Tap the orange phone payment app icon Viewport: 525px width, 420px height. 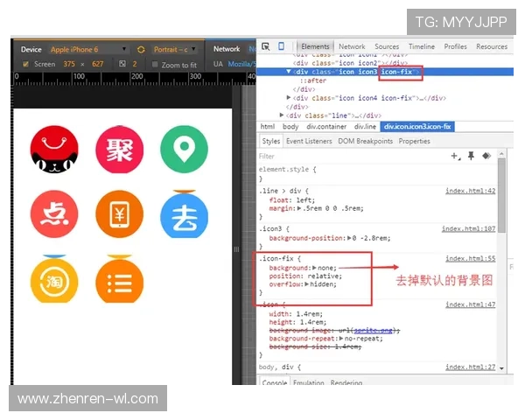click(x=119, y=215)
